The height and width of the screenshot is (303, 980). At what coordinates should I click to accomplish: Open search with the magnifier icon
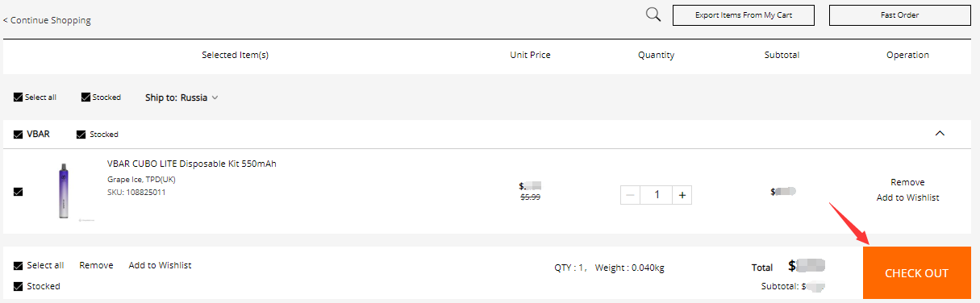click(x=653, y=15)
